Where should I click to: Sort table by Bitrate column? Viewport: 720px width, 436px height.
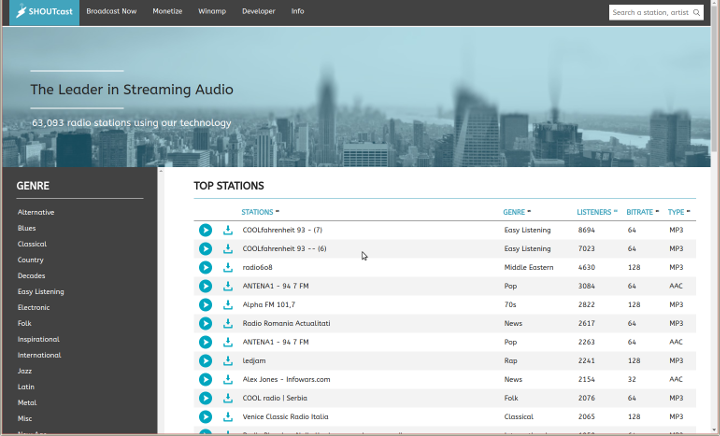pyautogui.click(x=642, y=212)
